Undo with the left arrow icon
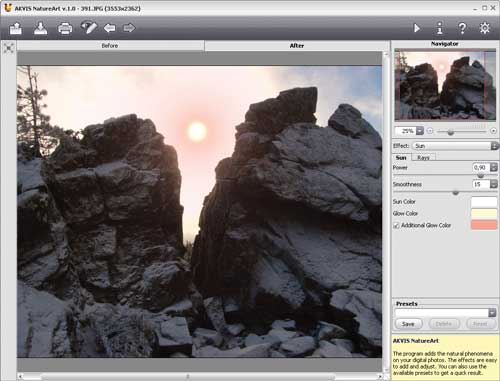This screenshot has width=500, height=381. 110,28
